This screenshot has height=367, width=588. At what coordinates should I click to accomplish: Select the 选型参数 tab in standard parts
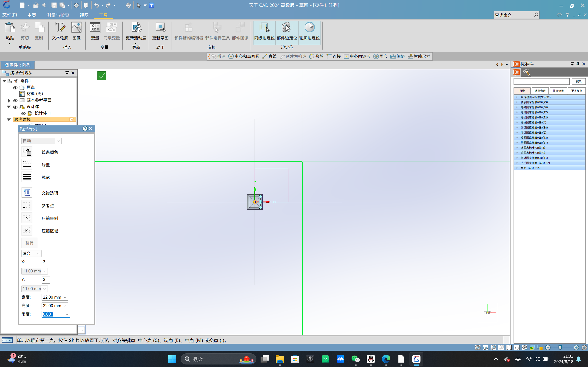(x=540, y=91)
